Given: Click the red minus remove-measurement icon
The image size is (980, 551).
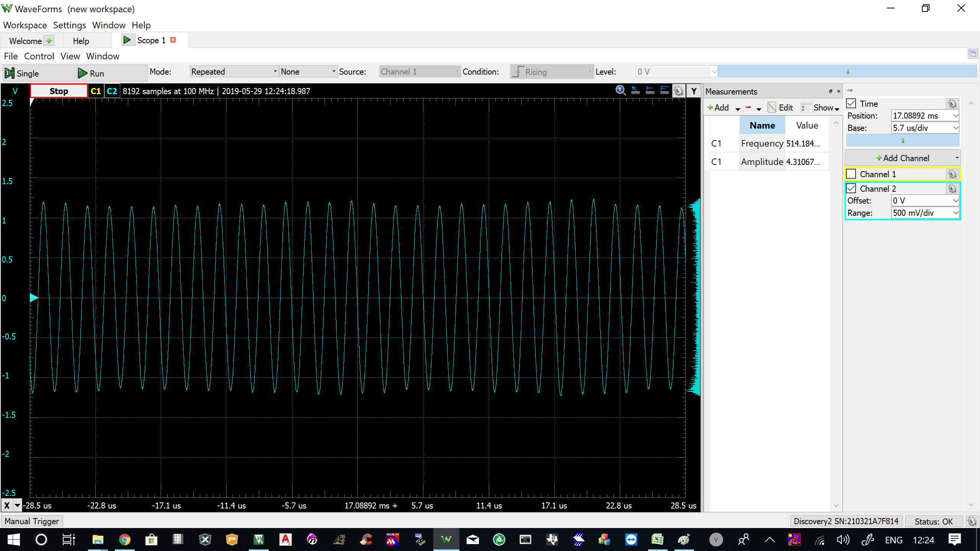Looking at the screenshot, I should pyautogui.click(x=748, y=108).
